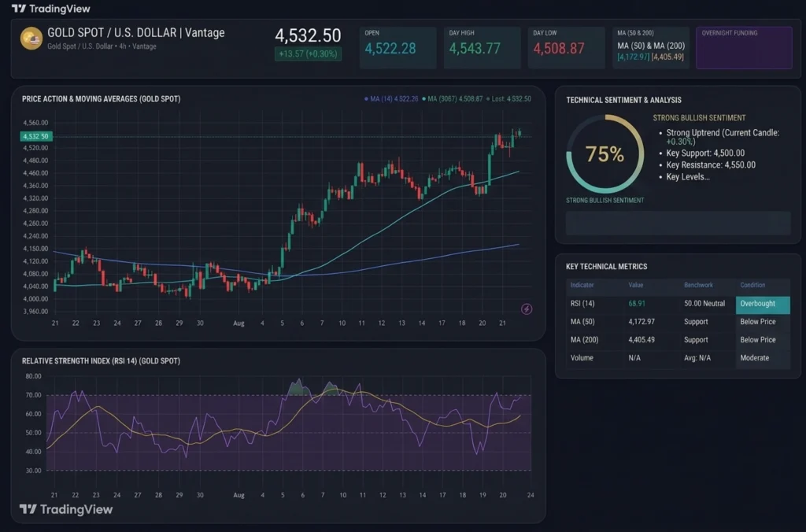Select the Volume row label
The image size is (806, 532).
(582, 358)
